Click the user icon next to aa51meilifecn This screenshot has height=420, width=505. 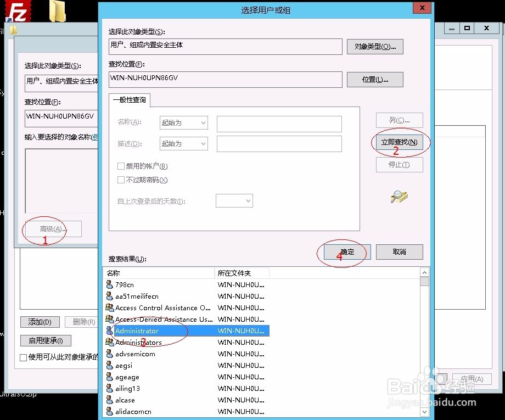tap(109, 296)
